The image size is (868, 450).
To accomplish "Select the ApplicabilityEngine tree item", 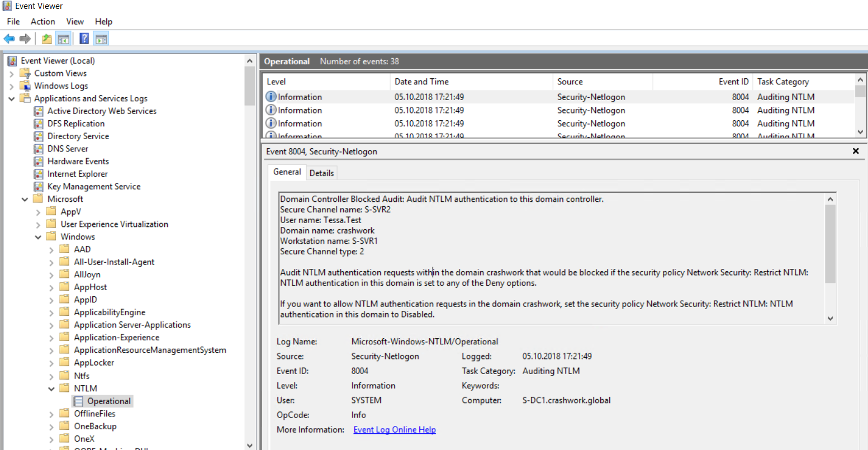I will tap(110, 312).
